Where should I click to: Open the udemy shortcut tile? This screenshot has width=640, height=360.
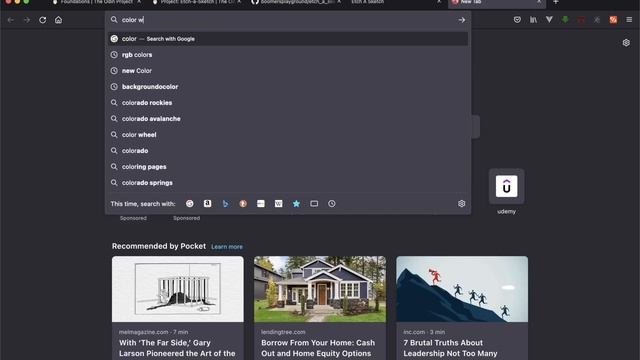(507, 187)
